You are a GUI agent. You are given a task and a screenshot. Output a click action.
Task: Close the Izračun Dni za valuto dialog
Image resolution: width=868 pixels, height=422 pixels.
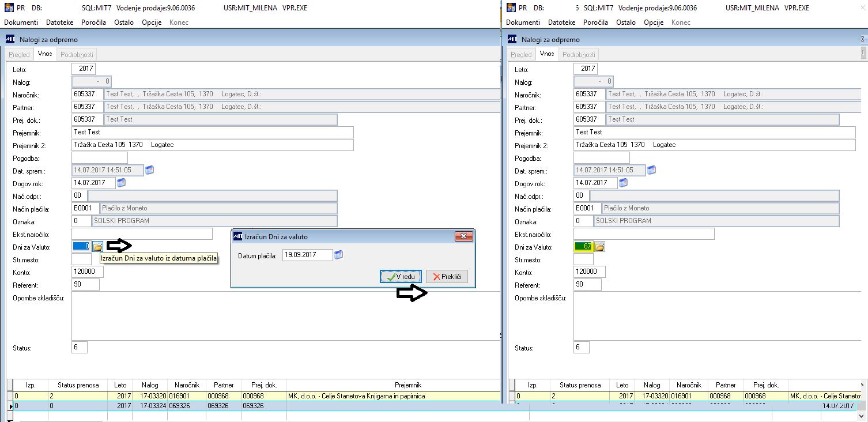point(463,236)
